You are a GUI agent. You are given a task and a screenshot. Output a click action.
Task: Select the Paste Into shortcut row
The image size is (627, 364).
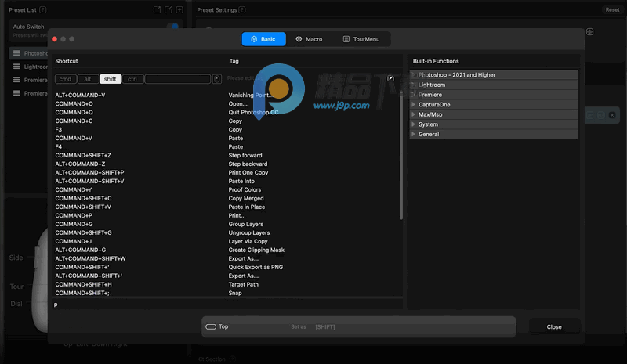(227, 181)
